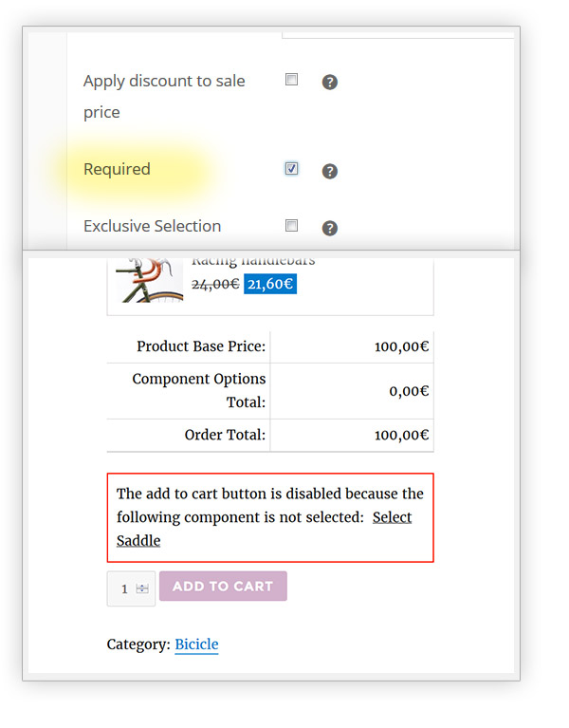This screenshot has width=569, height=728.
Task: Click the quantity input field
Action: [x=124, y=588]
